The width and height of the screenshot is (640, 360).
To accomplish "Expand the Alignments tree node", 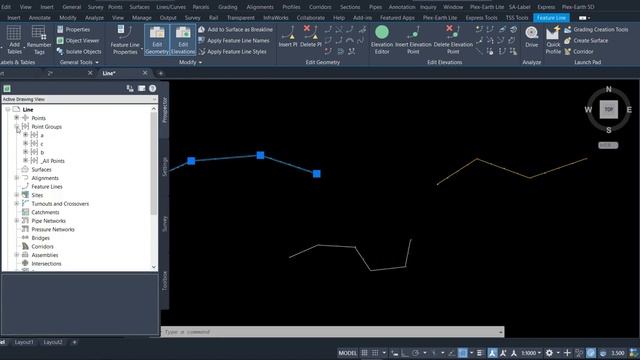I will click(16, 178).
